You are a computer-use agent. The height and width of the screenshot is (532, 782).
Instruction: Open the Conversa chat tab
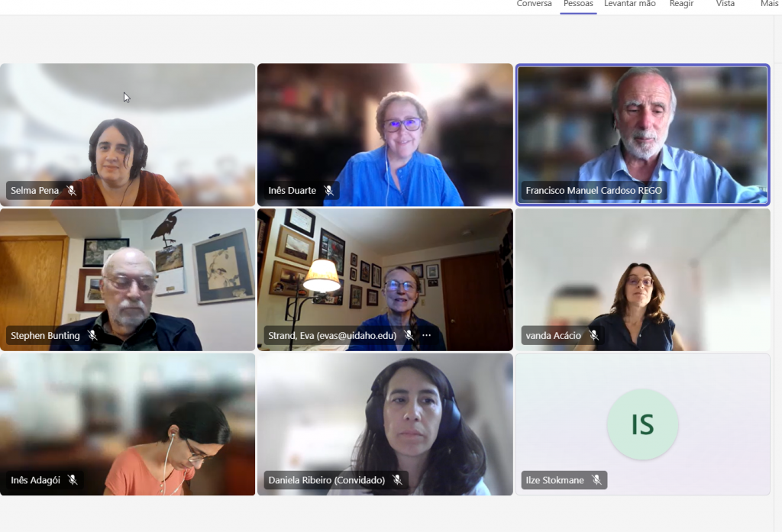point(534,4)
